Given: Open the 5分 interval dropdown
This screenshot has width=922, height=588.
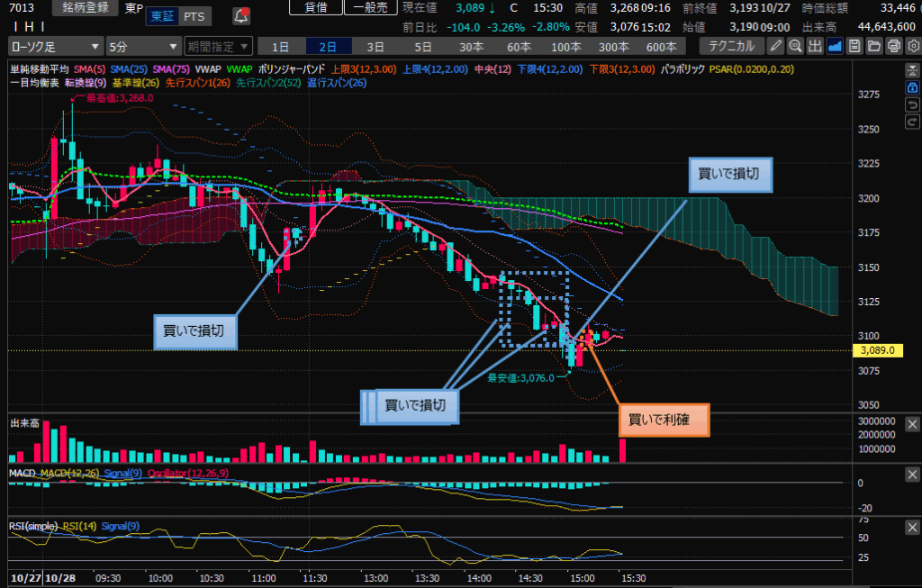Looking at the screenshot, I should 142,47.
